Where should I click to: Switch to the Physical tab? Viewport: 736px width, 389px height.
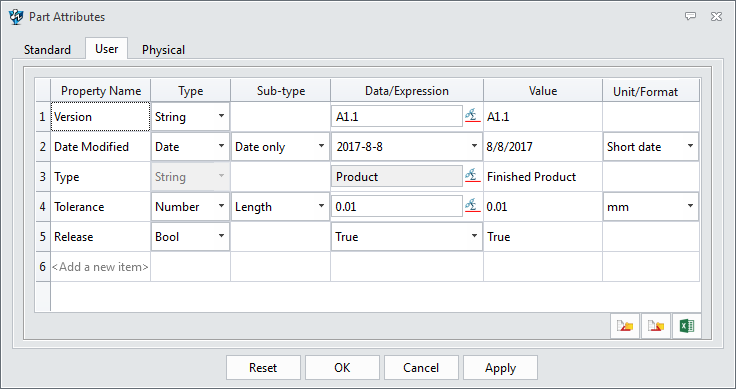coord(163,50)
